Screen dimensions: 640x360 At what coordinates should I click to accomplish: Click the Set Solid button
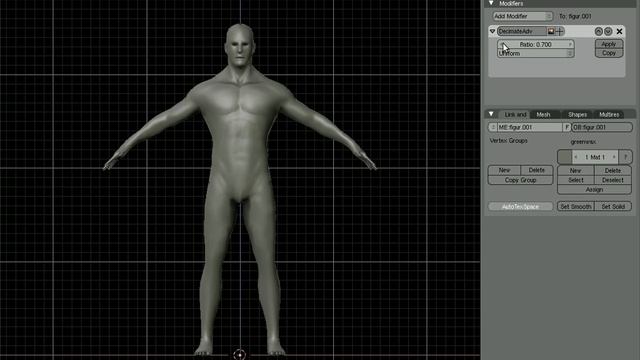point(613,207)
